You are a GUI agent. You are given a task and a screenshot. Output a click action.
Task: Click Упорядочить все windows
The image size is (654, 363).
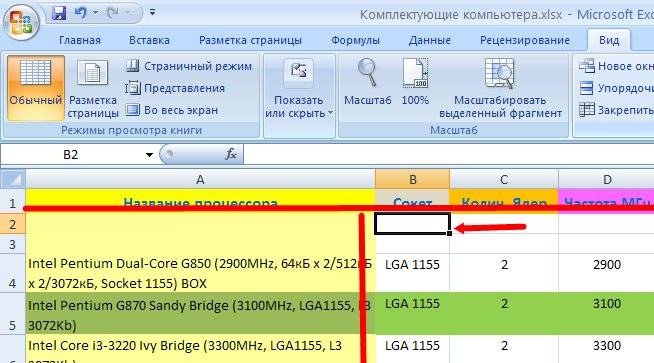click(x=616, y=88)
